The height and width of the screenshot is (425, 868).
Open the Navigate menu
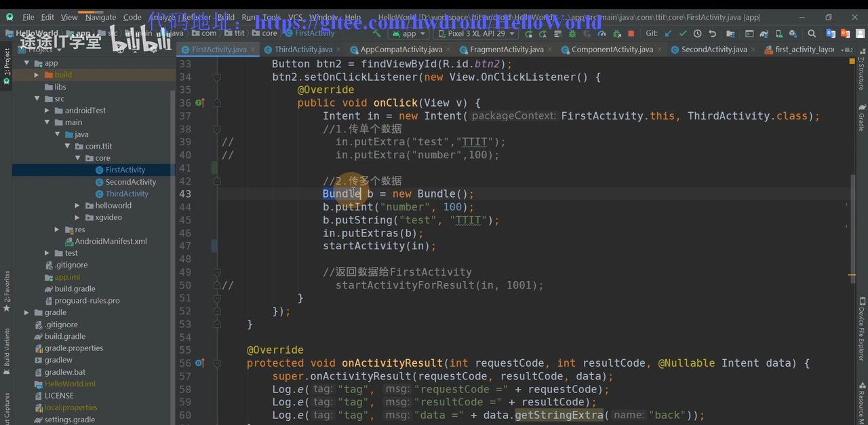point(101,17)
